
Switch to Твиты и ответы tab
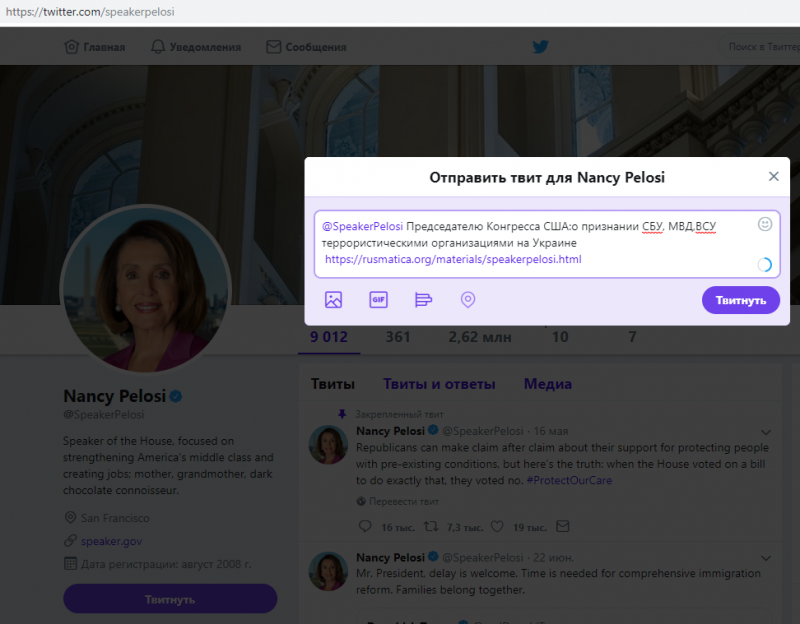point(439,384)
